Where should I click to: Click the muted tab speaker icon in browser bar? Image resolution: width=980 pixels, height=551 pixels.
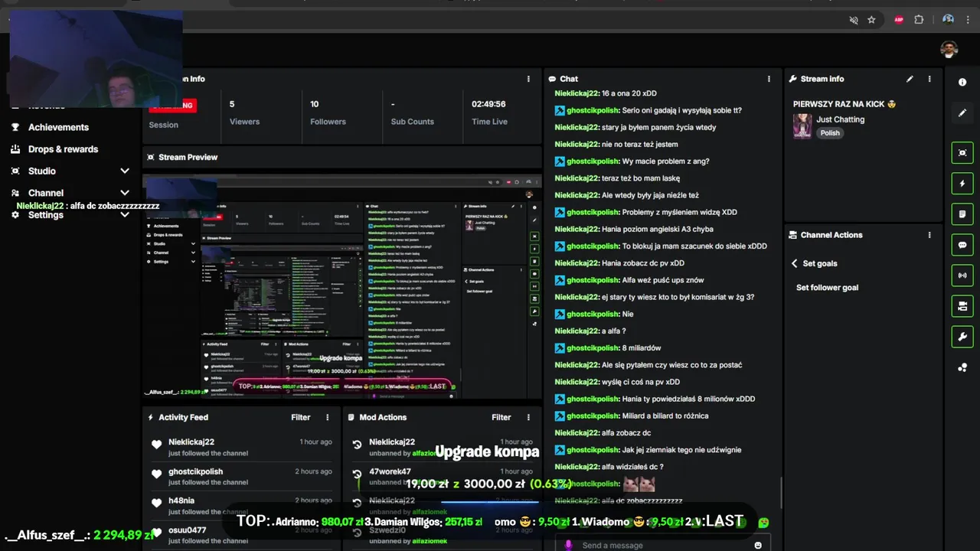click(854, 20)
